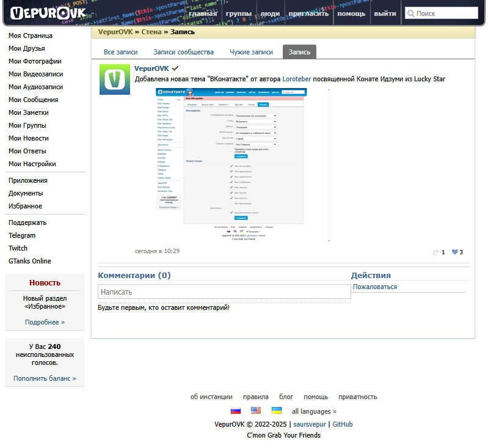488x448 pixels.
Task: Click Пожаловаться under Действия
Action: point(375,287)
